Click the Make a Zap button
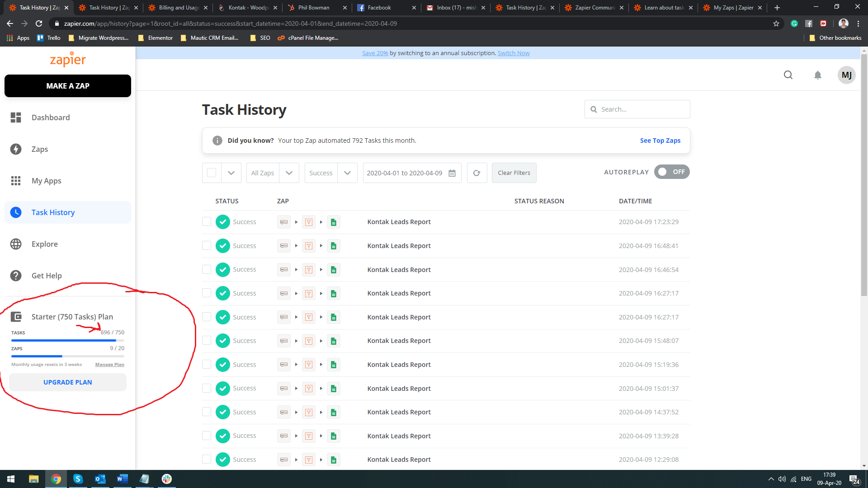 point(68,86)
